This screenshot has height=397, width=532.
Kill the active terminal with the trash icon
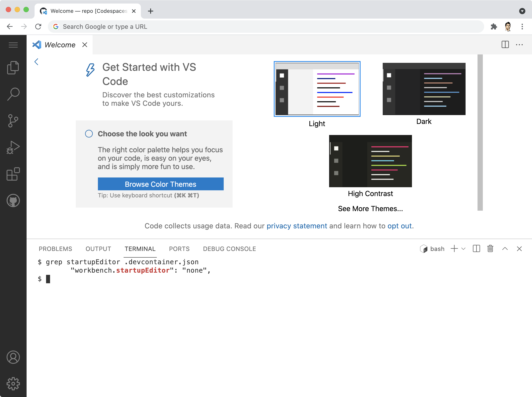point(490,249)
